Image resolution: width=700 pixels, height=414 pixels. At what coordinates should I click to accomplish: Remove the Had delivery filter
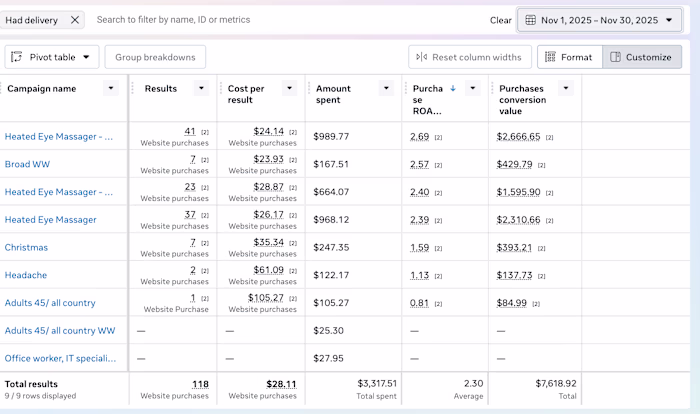coord(75,20)
